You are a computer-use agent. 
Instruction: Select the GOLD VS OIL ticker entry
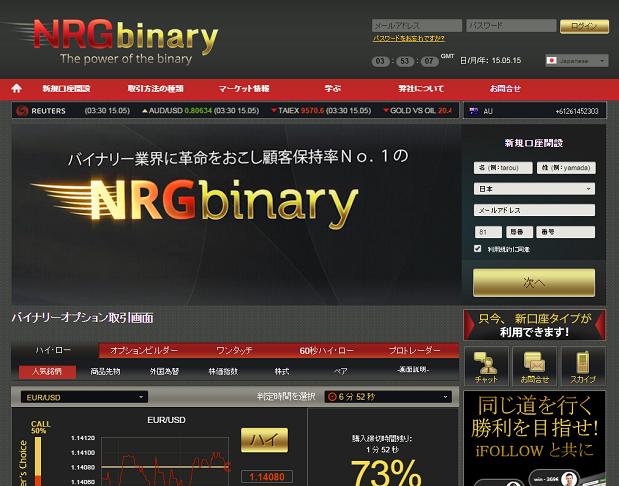[x=417, y=111]
